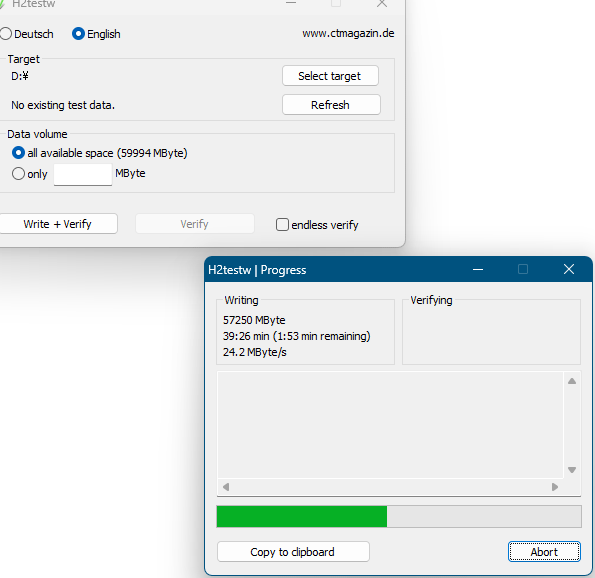Abort the running write test
This screenshot has height=578, width=595.
(544, 551)
